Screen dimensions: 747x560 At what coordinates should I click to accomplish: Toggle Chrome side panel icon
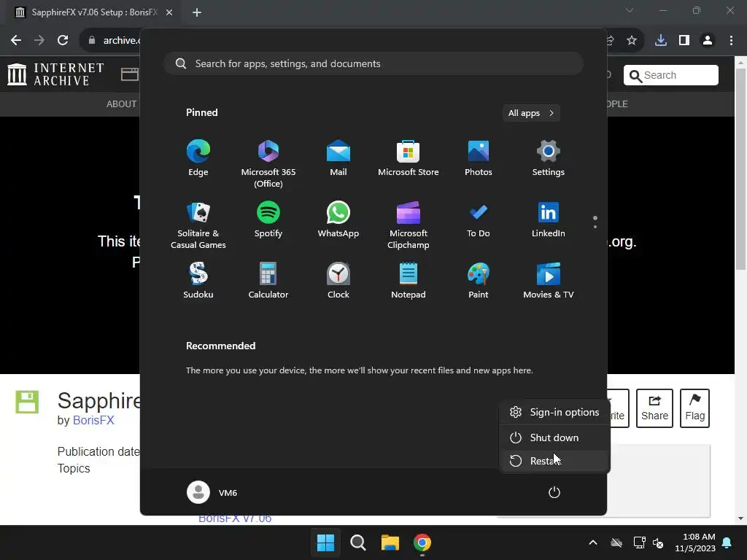point(684,41)
